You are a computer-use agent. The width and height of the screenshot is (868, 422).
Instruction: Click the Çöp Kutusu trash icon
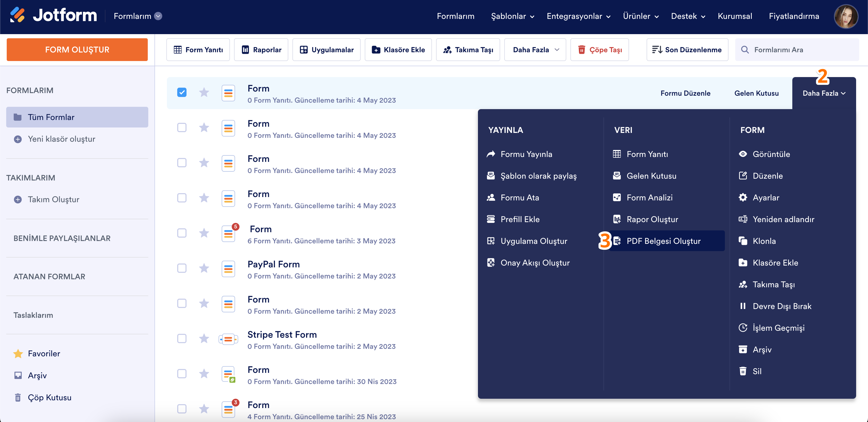tap(18, 397)
